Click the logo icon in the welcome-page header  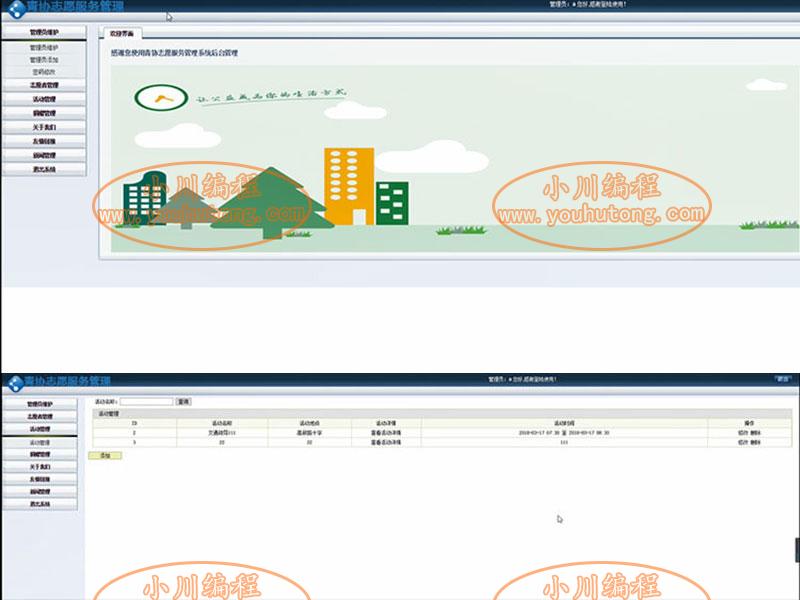click(16, 8)
